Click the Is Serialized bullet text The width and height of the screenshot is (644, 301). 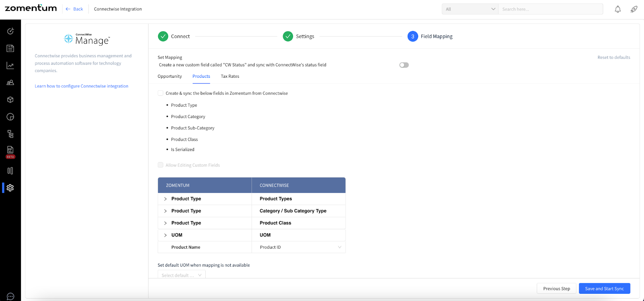tap(183, 149)
